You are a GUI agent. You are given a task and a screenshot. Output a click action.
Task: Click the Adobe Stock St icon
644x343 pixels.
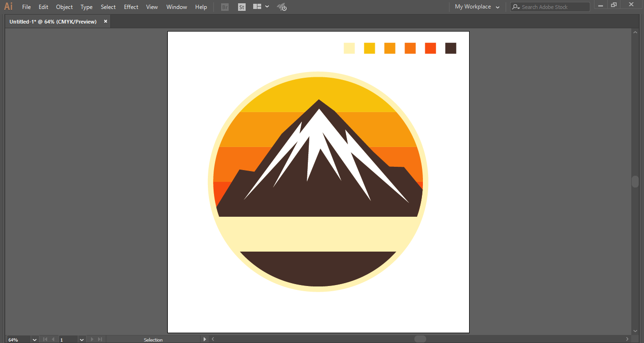coord(242,7)
